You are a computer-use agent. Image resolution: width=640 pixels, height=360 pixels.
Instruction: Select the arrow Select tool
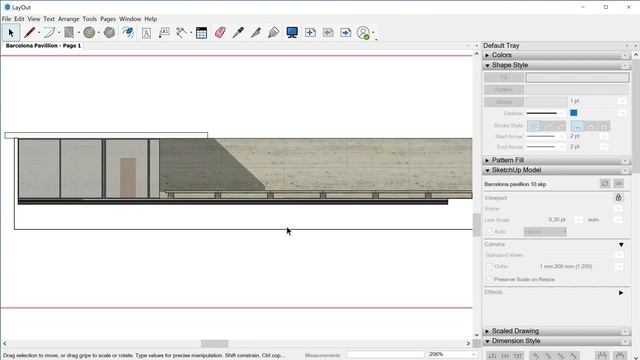tap(11, 33)
